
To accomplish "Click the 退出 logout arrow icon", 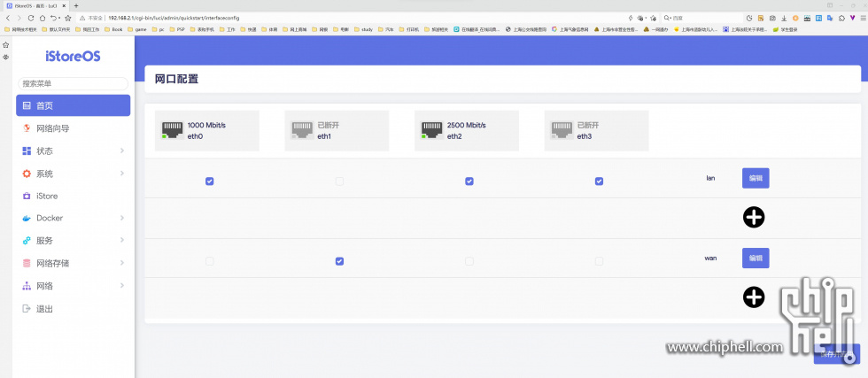I will [x=27, y=309].
